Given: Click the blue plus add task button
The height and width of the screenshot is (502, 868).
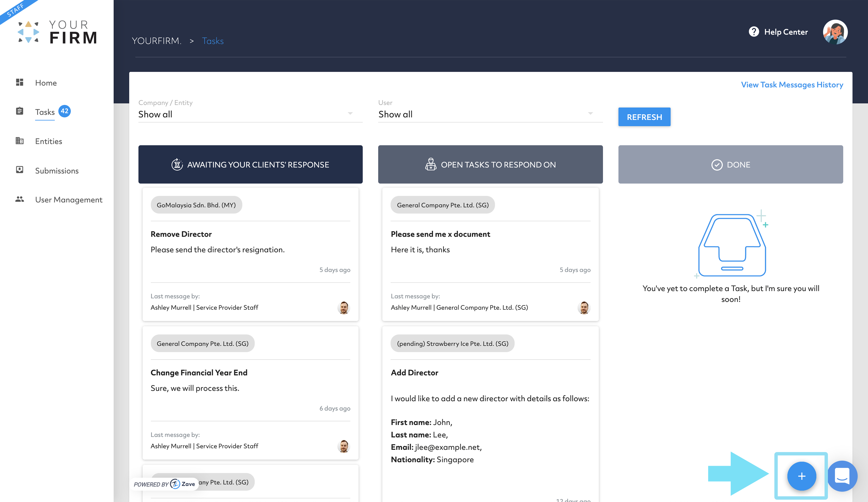Looking at the screenshot, I should click(x=802, y=476).
